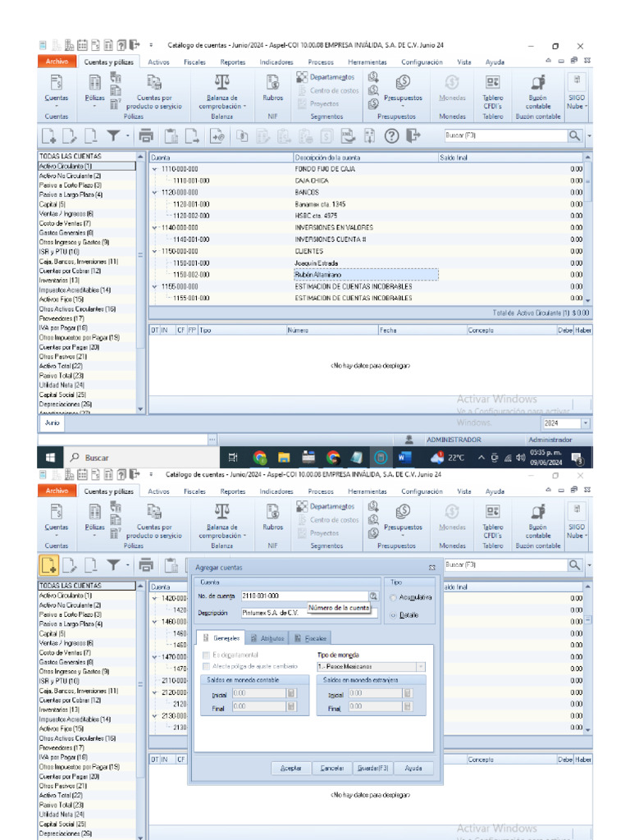Check the Es departamental checkbox
The image size is (630, 840).
(x=206, y=655)
